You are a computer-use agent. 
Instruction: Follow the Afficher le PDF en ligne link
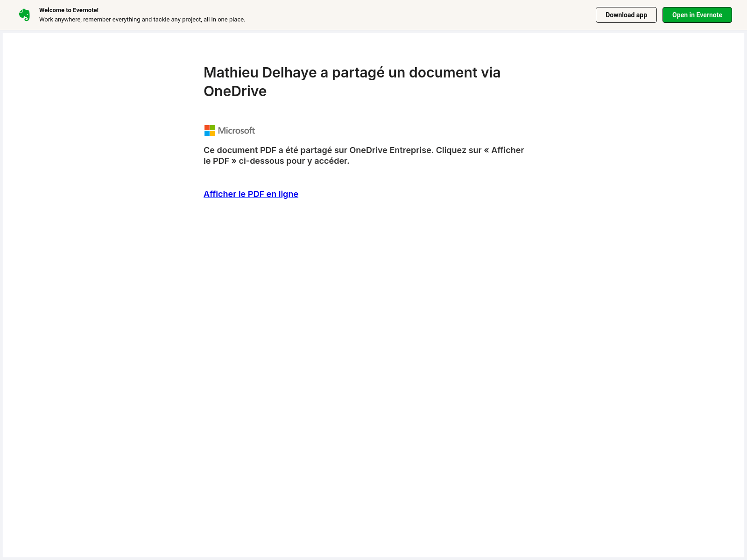coord(251,194)
